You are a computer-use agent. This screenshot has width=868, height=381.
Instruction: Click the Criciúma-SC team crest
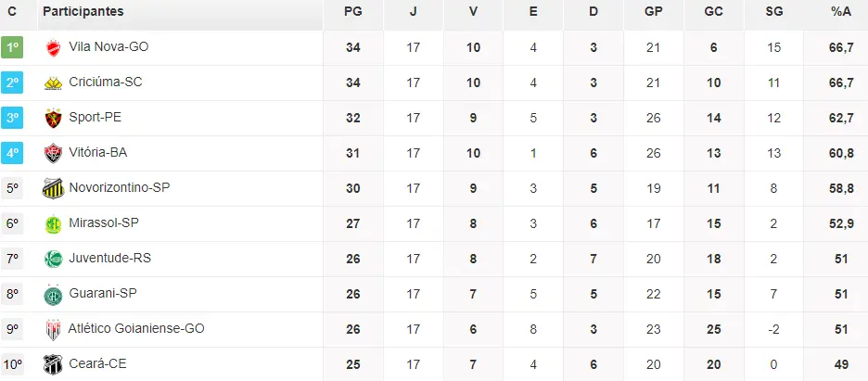53,83
